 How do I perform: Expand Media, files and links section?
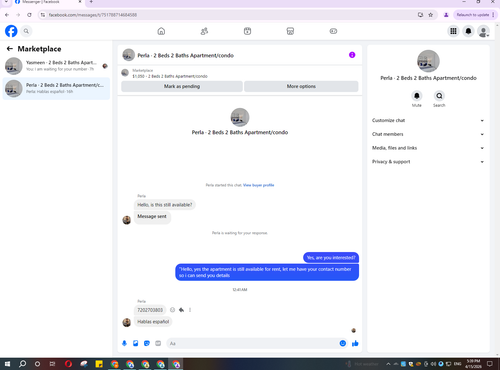(x=428, y=148)
